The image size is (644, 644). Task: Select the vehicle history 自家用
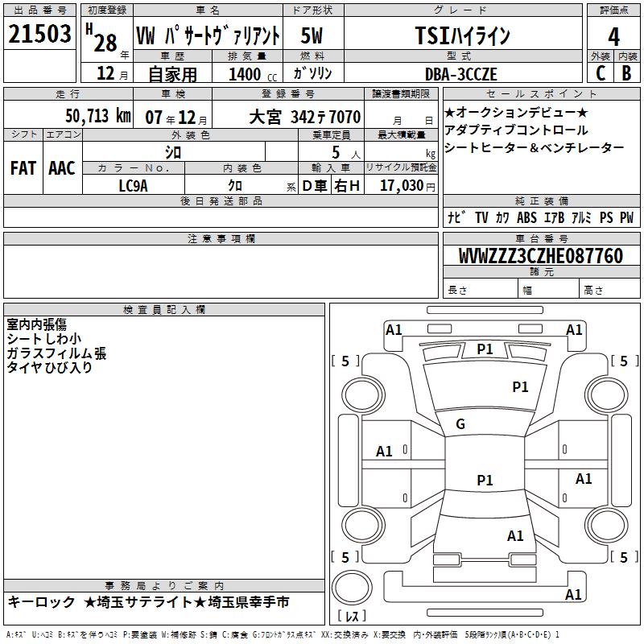tap(172, 74)
